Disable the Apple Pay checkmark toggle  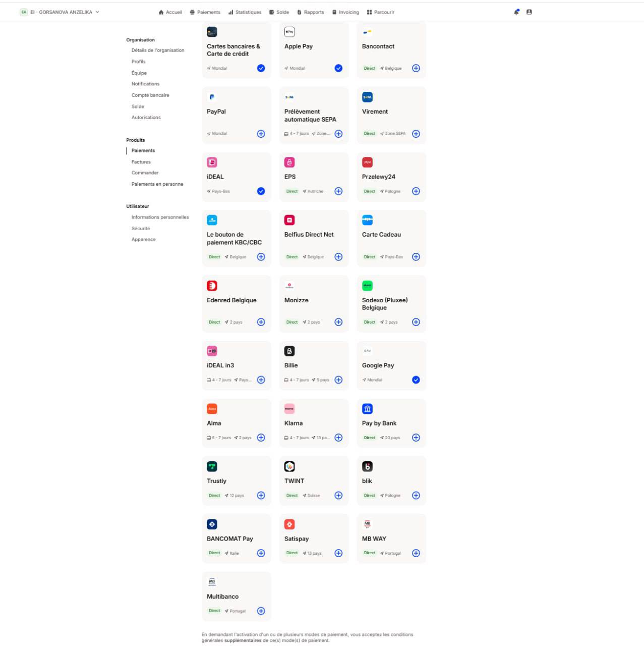pyautogui.click(x=338, y=68)
